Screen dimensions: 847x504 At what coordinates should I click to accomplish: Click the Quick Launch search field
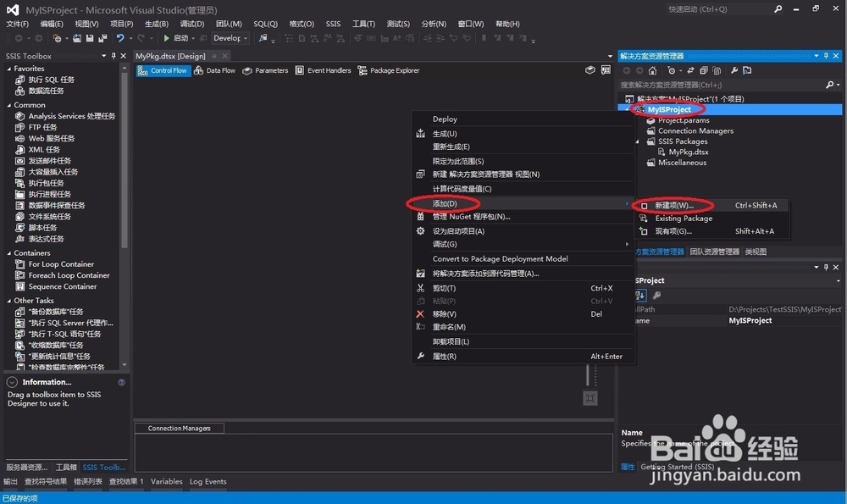pos(718,9)
